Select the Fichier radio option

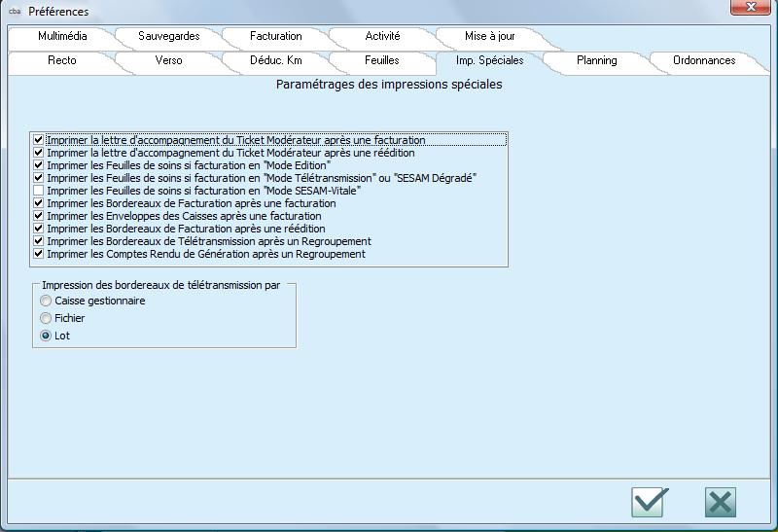click(x=46, y=318)
